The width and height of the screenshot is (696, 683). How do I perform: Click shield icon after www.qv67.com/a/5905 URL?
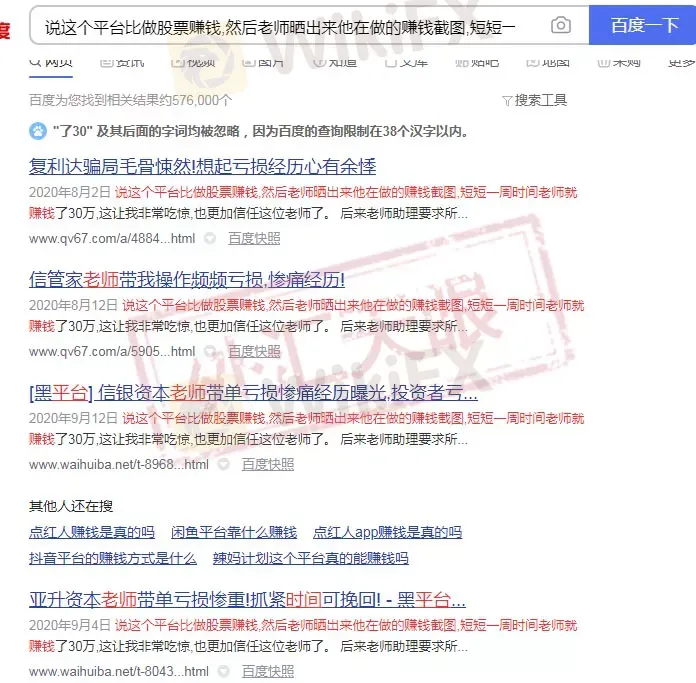(x=210, y=351)
